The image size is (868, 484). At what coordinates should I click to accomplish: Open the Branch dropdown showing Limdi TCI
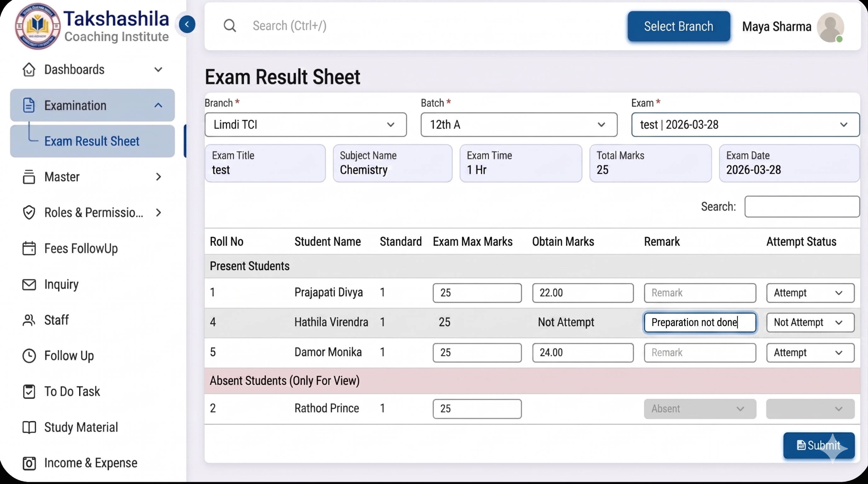pyautogui.click(x=306, y=124)
